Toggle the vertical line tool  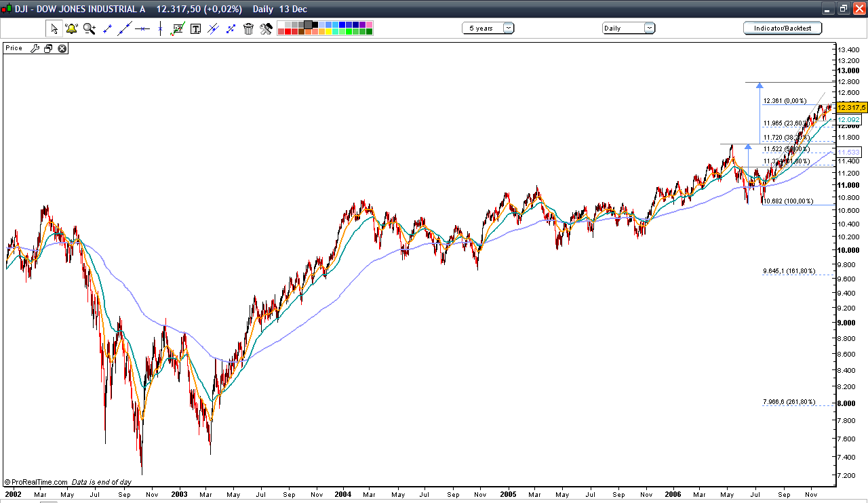[160, 28]
